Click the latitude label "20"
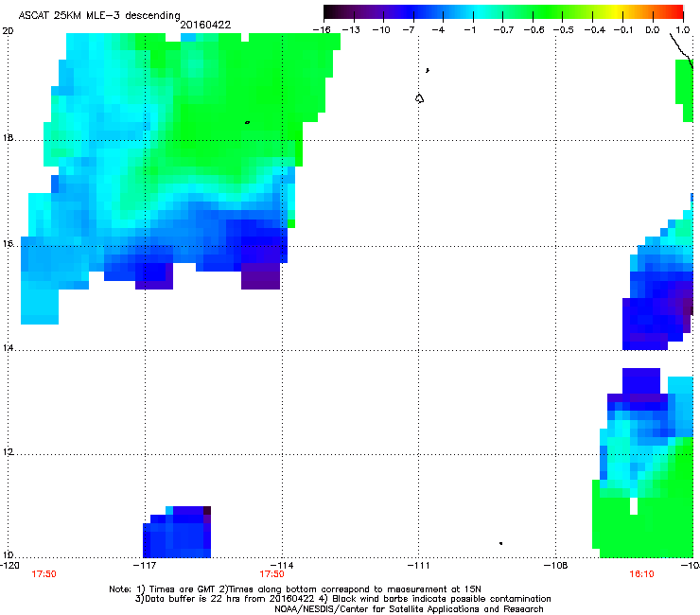This screenshot has width=700, height=615. (8, 31)
